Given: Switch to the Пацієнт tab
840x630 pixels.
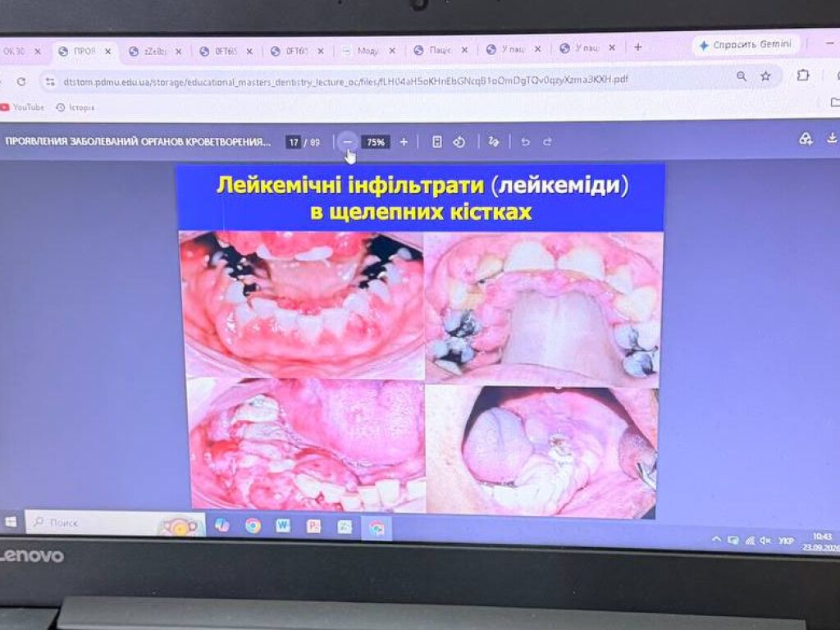Looking at the screenshot, I should point(441,50).
